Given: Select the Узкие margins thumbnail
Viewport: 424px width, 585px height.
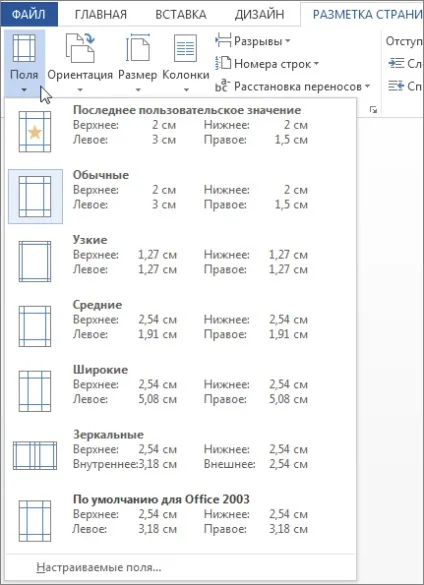Looking at the screenshot, I should (x=35, y=261).
